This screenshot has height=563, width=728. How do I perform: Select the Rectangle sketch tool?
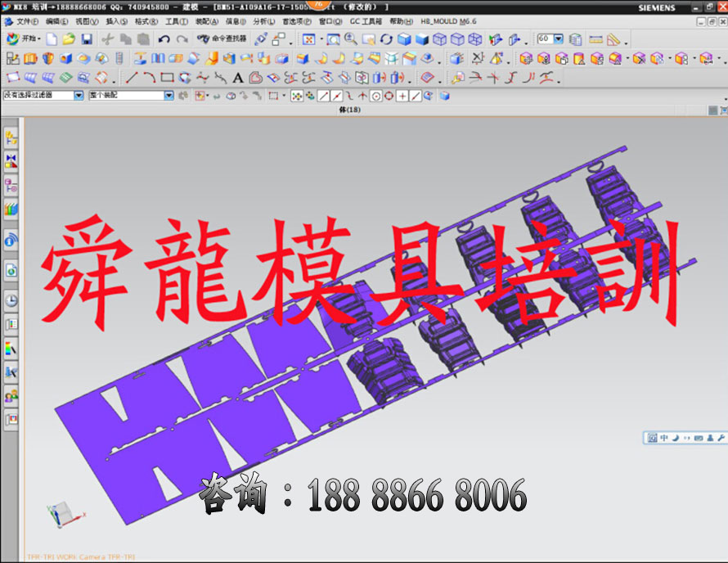point(167,78)
